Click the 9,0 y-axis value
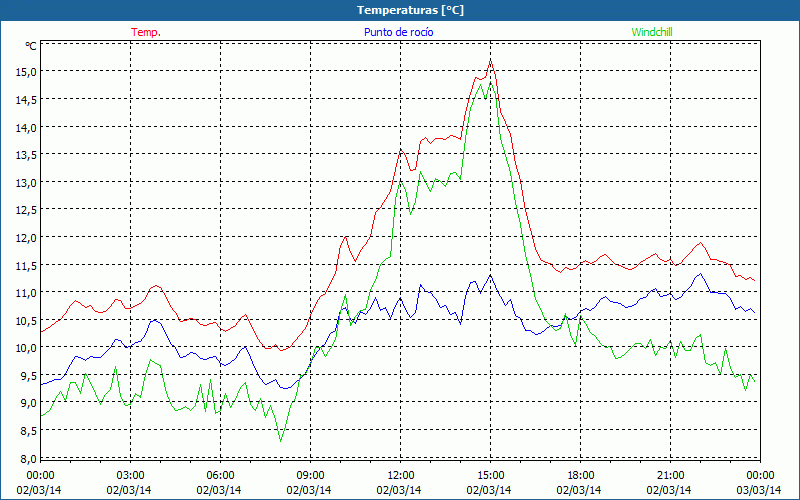Viewport: 800px width, 500px height. click(29, 403)
